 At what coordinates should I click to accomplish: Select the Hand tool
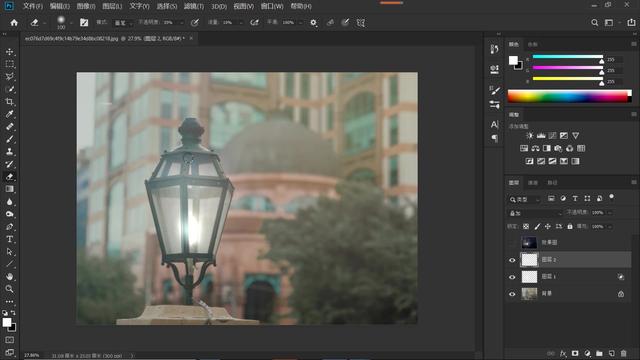tap(9, 276)
